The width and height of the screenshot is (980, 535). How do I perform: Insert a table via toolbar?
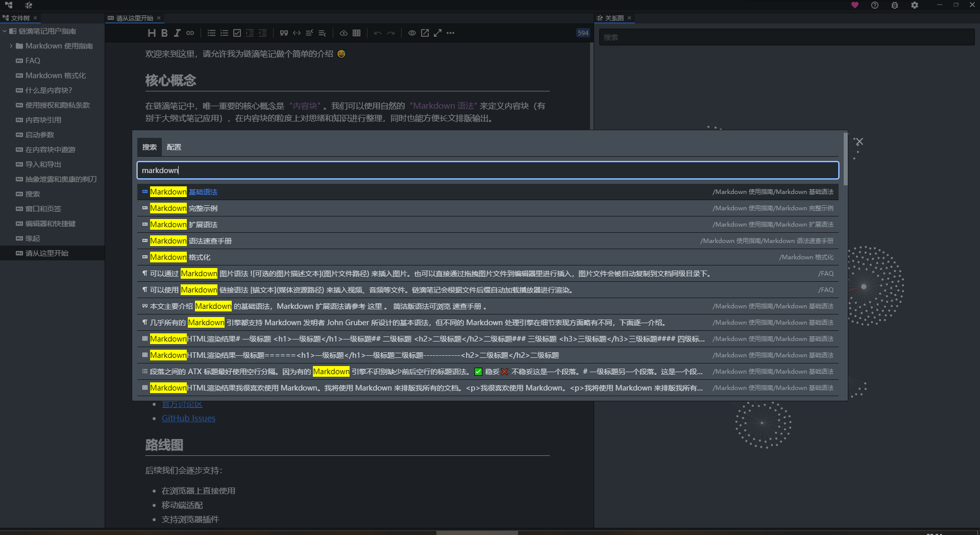coord(357,33)
